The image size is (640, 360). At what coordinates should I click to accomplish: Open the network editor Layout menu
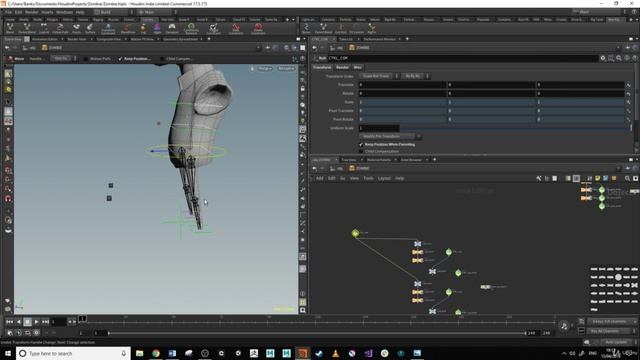(x=384, y=178)
